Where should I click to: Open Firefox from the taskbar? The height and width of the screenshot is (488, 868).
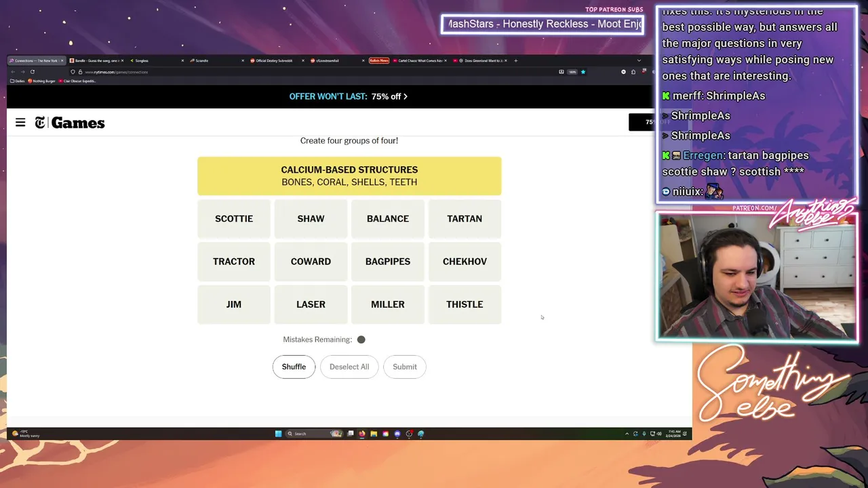tap(362, 434)
